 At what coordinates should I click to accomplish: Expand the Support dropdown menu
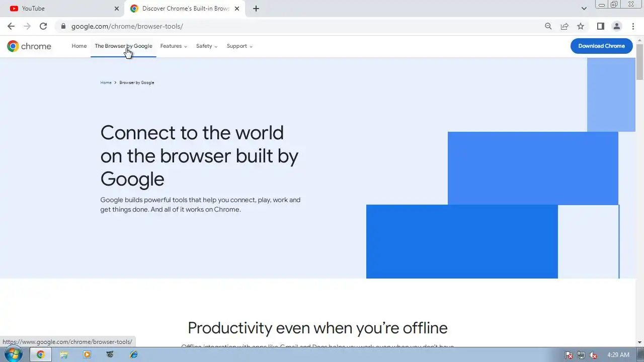click(239, 46)
